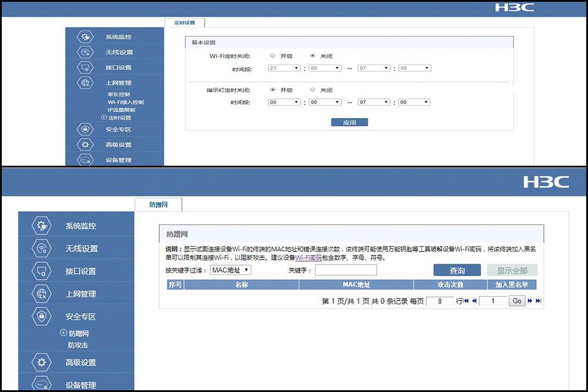Go to next page arrow icon
588x392 pixels.
(530, 300)
